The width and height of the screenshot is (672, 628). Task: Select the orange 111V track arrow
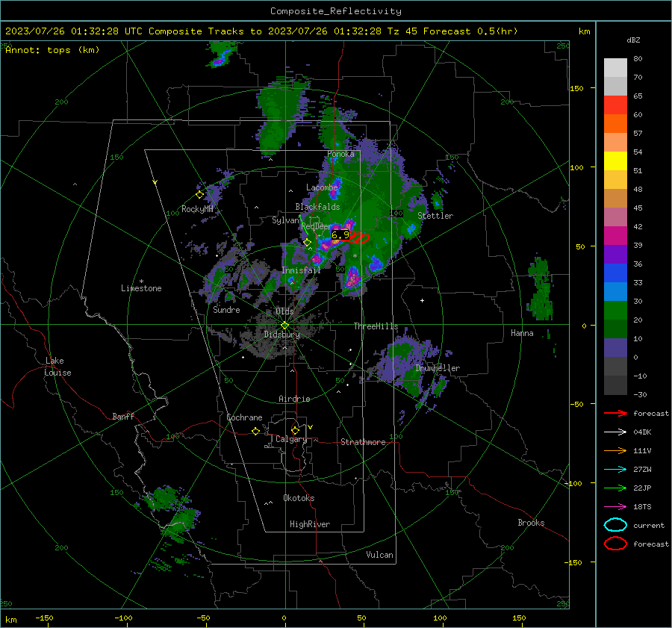[615, 450]
